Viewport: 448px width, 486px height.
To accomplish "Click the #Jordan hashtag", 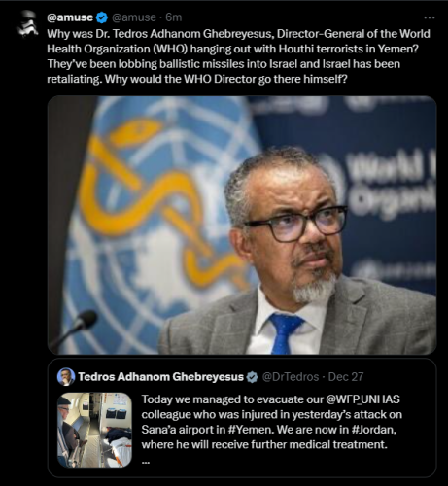I will click(x=373, y=430).
